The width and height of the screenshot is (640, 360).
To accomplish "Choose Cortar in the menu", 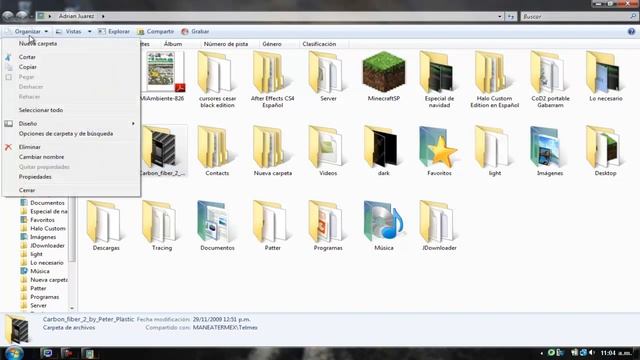I will (27, 57).
